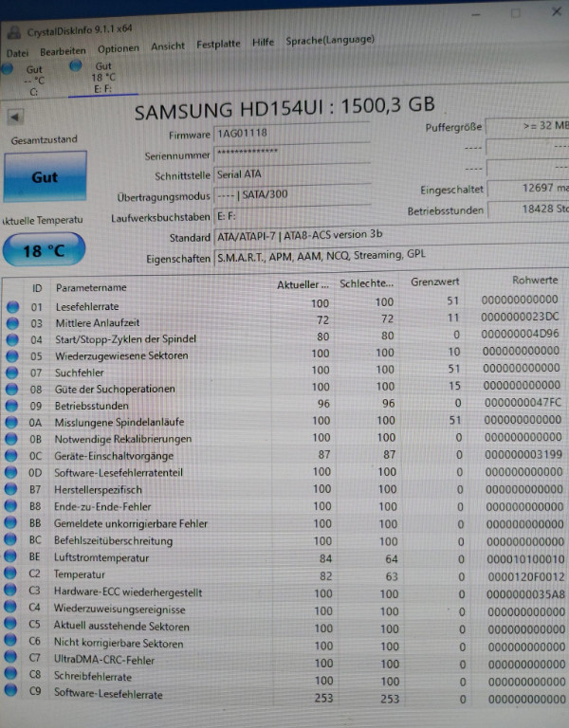This screenshot has width=569, height=728.
Task: Click the masked Seriennummer field
Action: pos(292,153)
